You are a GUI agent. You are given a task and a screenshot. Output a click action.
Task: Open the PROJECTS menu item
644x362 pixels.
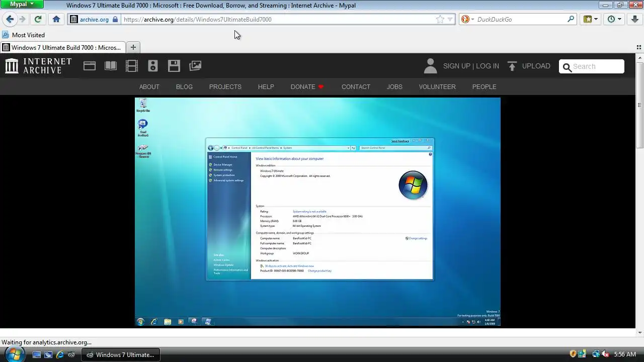(x=225, y=86)
